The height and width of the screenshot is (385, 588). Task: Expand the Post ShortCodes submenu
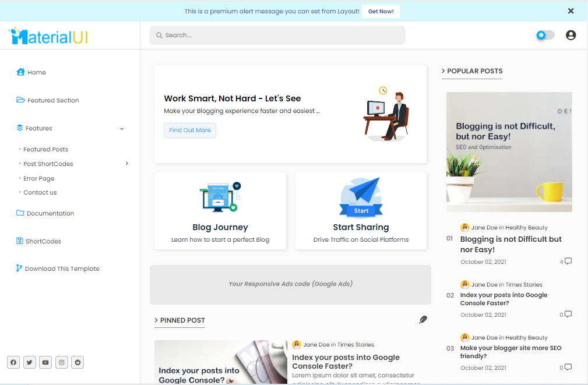pos(126,164)
